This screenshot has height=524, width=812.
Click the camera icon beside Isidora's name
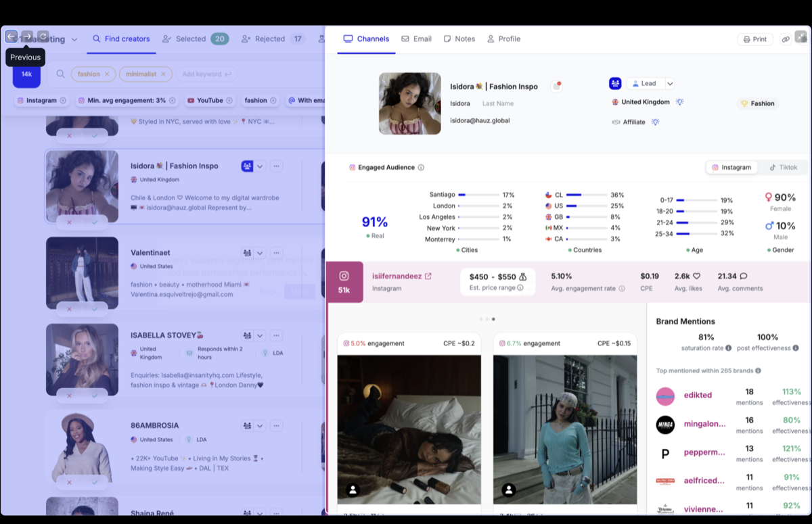click(557, 85)
